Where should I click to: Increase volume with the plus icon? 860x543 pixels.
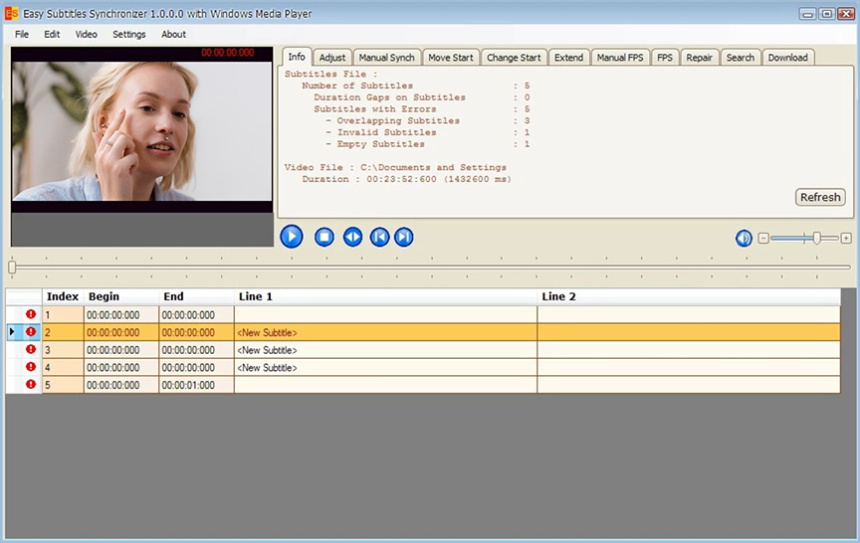click(846, 238)
